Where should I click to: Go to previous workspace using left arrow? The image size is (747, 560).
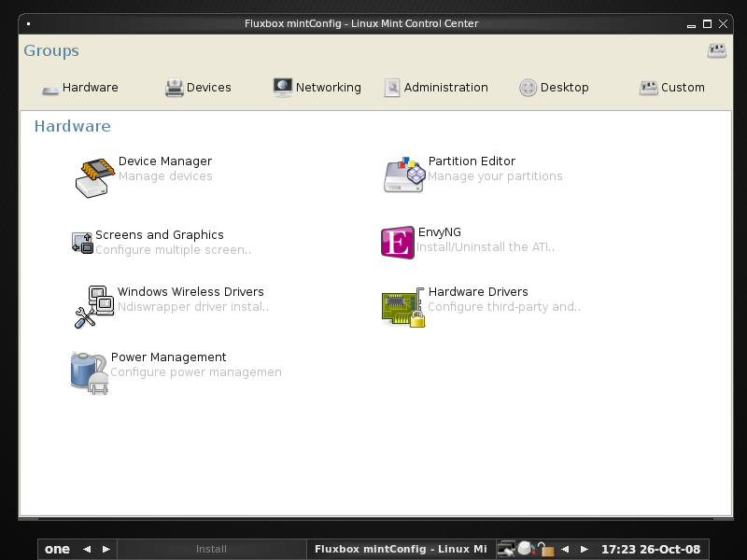click(87, 550)
